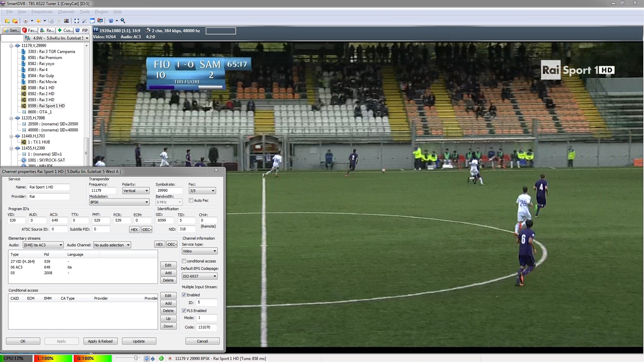Click the service Name input field

pos(49,187)
